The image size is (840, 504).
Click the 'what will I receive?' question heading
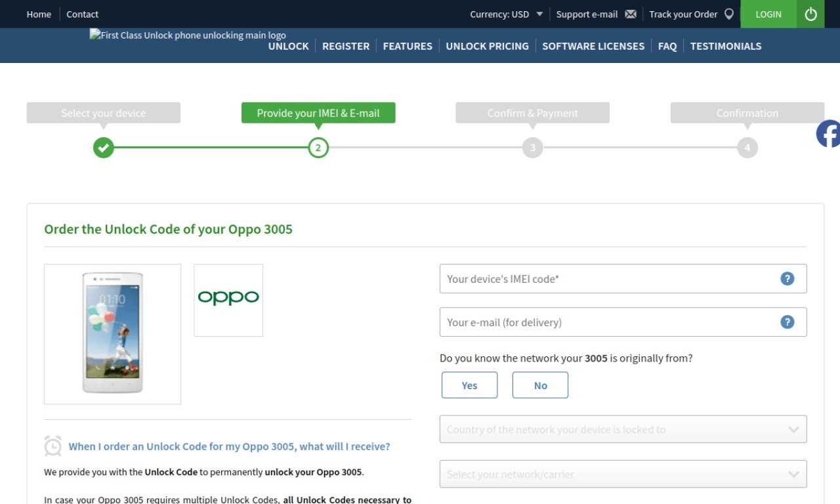point(229,446)
